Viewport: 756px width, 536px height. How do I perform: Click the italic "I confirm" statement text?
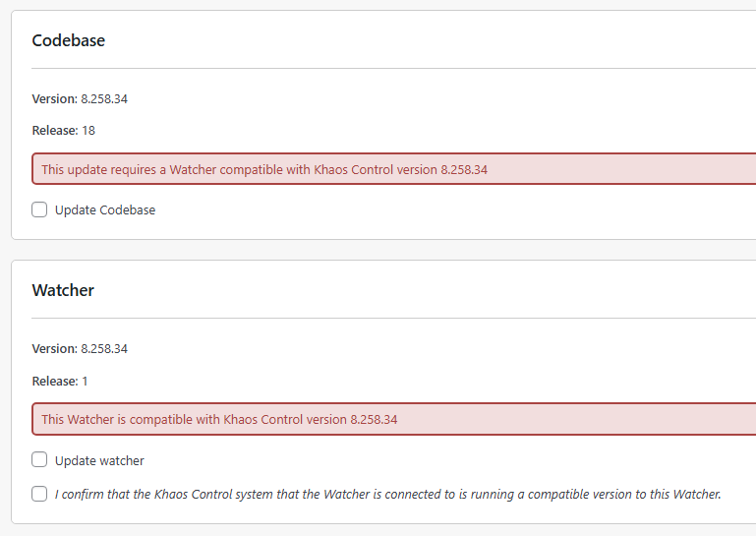pos(387,494)
